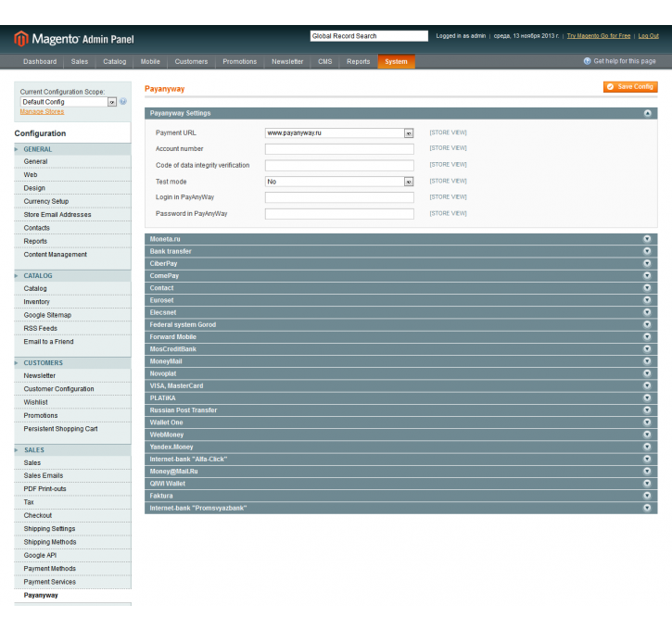Open the Newsletter top menu
Viewport: 672px width, 630px height.
(x=287, y=62)
